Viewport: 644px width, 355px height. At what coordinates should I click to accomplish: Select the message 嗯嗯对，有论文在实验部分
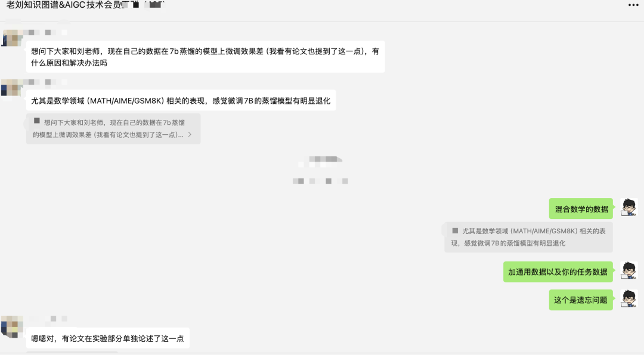coord(107,338)
